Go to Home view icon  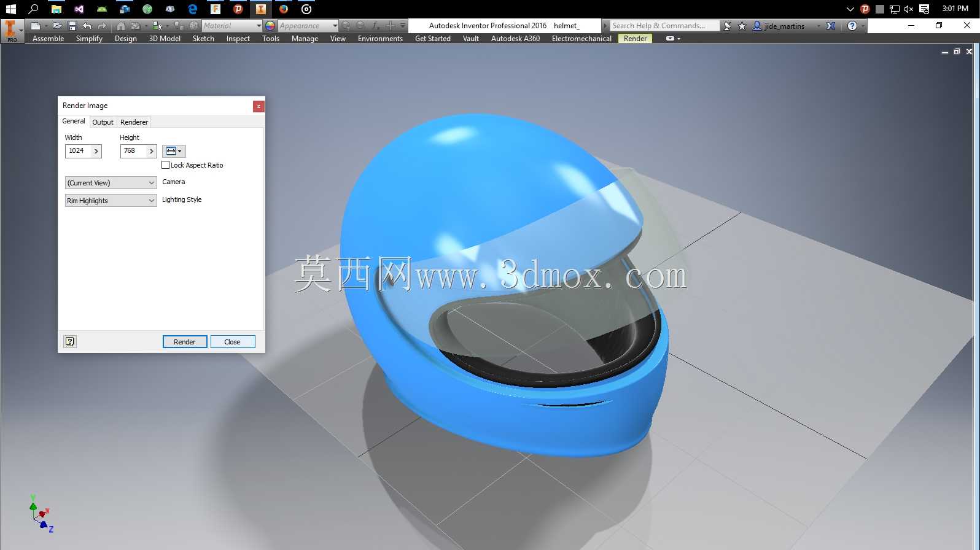click(120, 26)
